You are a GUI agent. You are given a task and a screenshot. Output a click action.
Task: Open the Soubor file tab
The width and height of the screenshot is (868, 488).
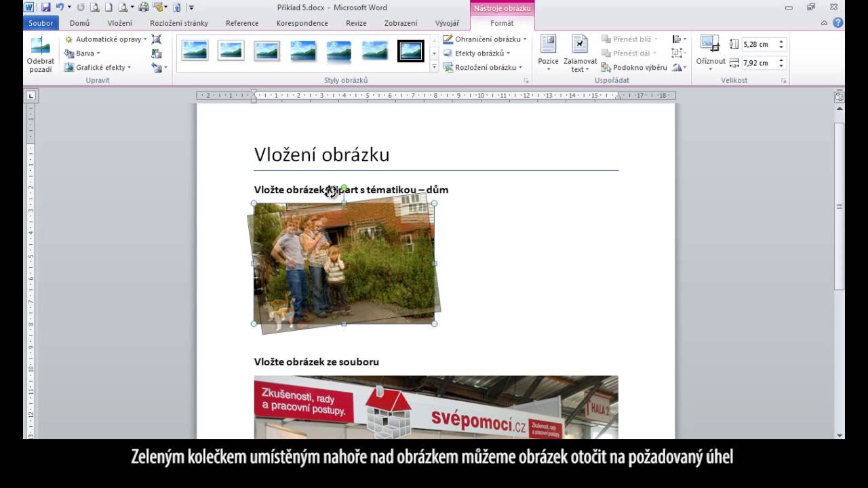tap(41, 23)
